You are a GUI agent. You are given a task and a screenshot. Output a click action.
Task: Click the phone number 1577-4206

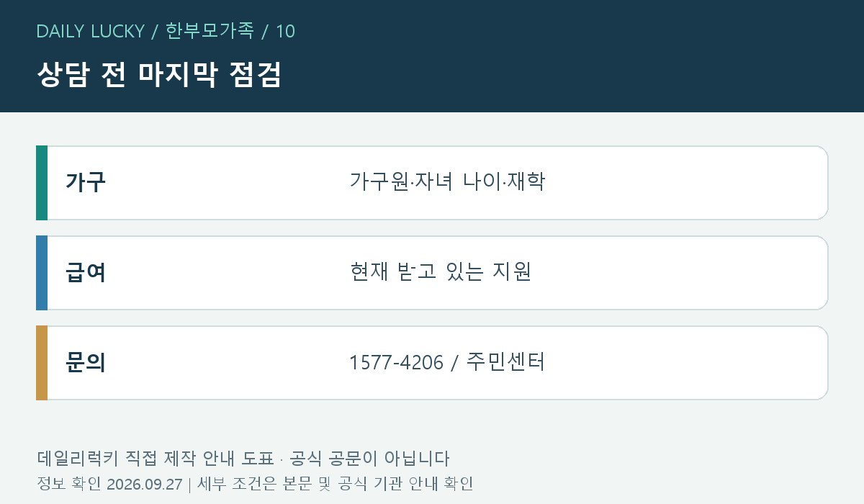click(x=396, y=362)
